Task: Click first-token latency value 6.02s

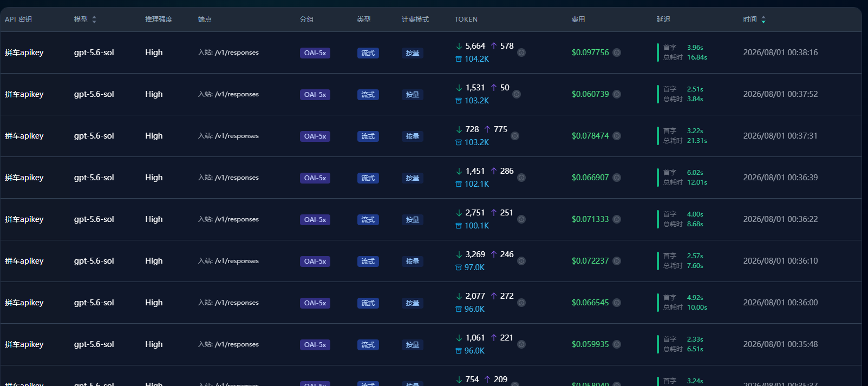Action: (695, 173)
